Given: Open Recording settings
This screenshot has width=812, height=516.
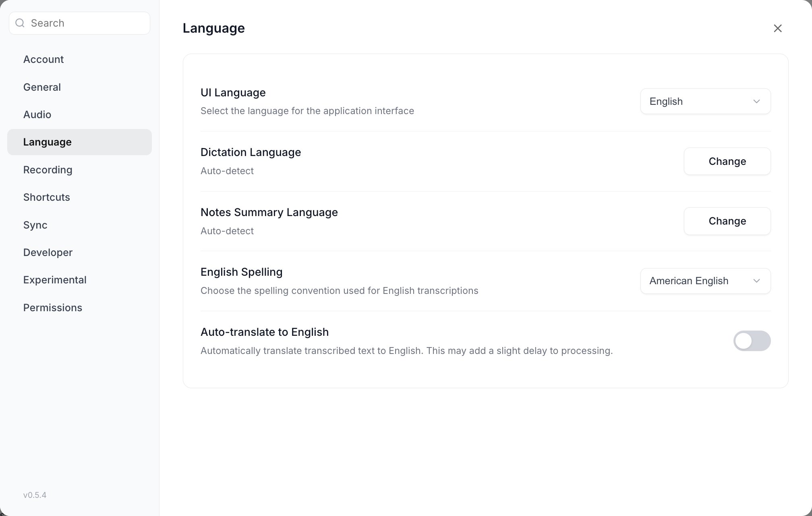Looking at the screenshot, I should point(79,170).
